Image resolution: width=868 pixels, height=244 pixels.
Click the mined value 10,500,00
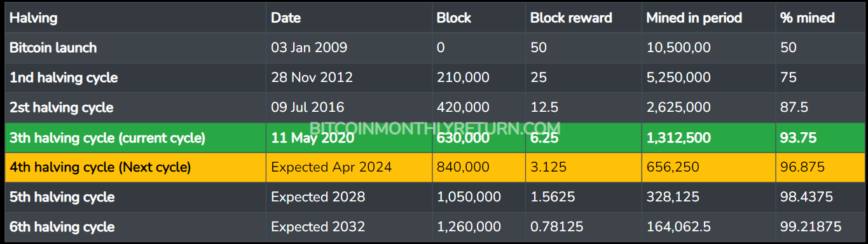click(679, 48)
